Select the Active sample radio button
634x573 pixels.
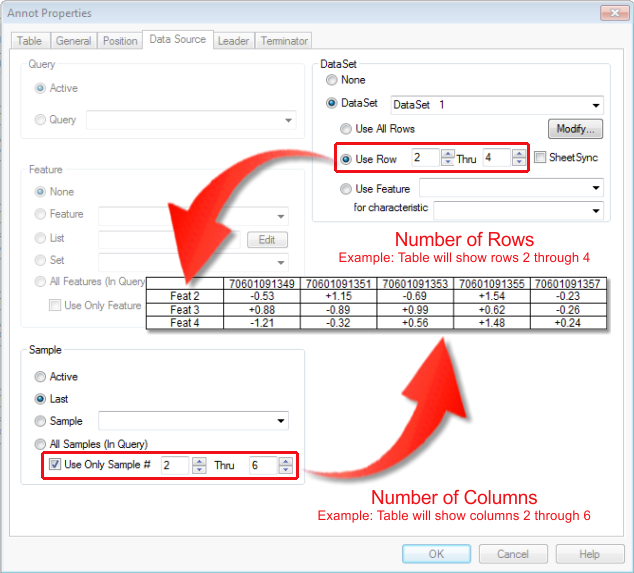41,377
